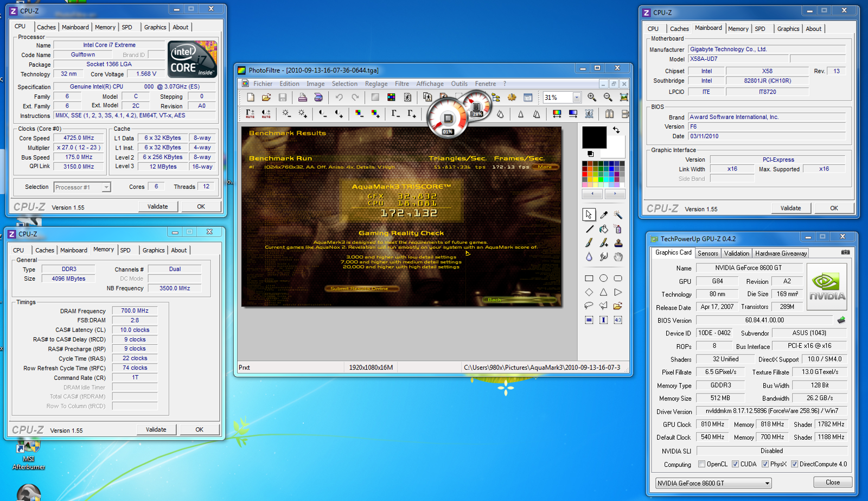The width and height of the screenshot is (868, 501).
Task: Click the saturation plus icon
Action: point(375,113)
